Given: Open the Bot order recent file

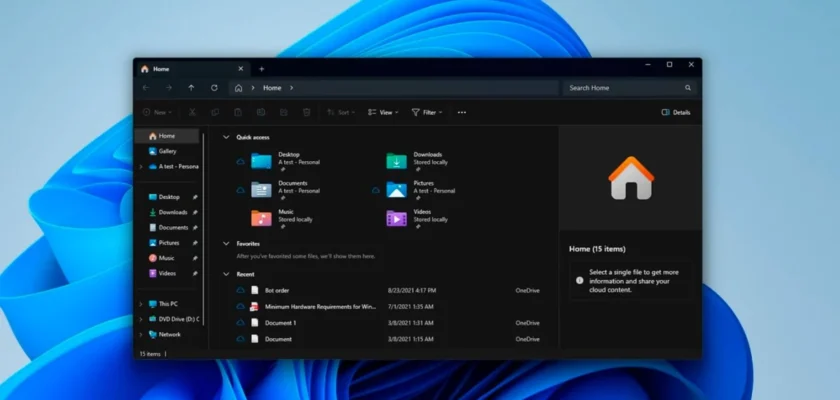Looking at the screenshot, I should [277, 290].
